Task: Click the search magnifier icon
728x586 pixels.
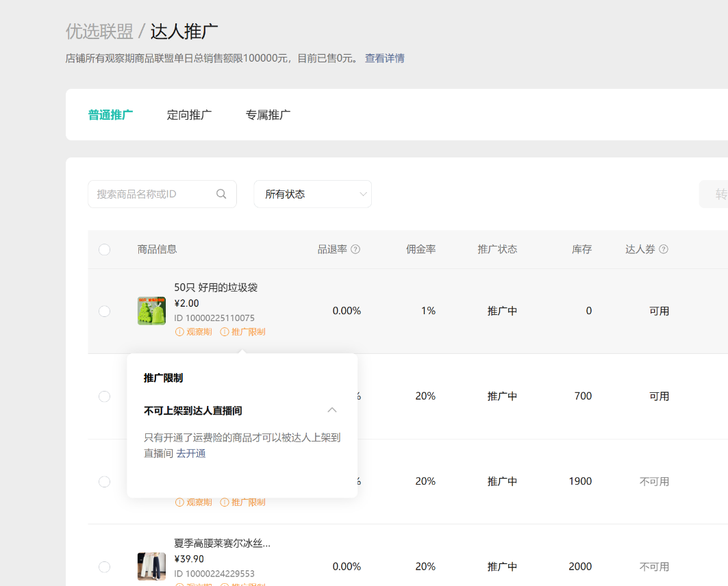Action: coord(221,194)
